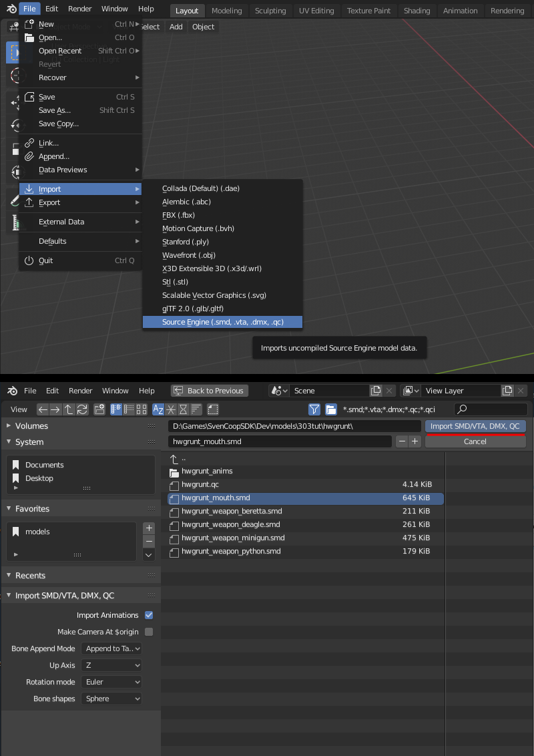Remove the Favorites bookmark with minus
This screenshot has height=756, width=534.
[149, 541]
